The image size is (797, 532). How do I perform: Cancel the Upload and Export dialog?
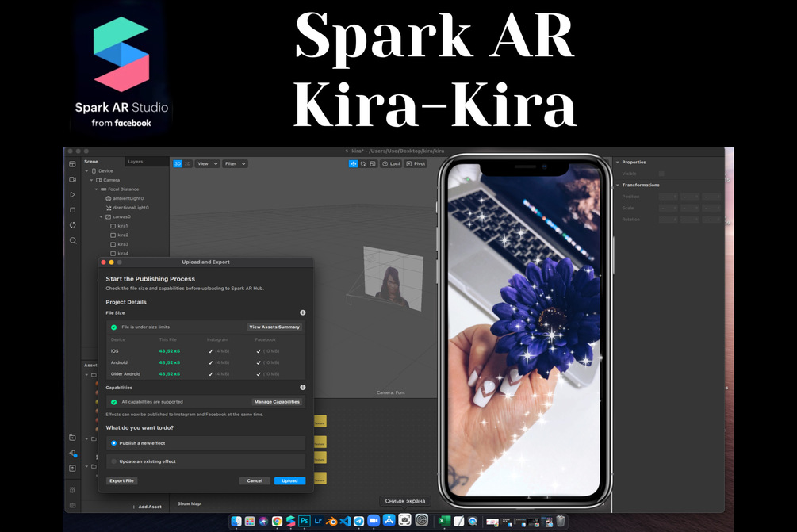pyautogui.click(x=255, y=480)
